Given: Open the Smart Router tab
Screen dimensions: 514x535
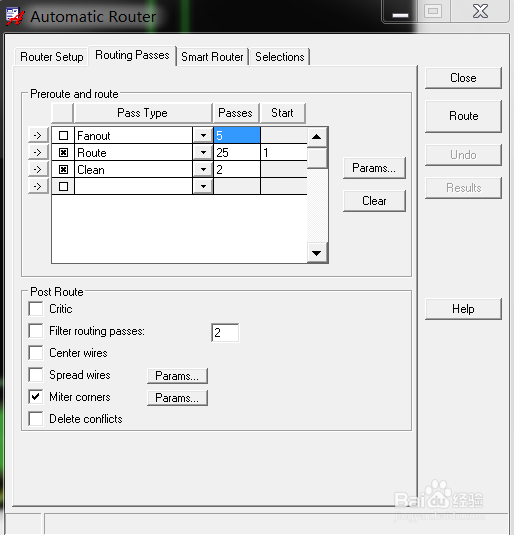Looking at the screenshot, I should (212, 57).
